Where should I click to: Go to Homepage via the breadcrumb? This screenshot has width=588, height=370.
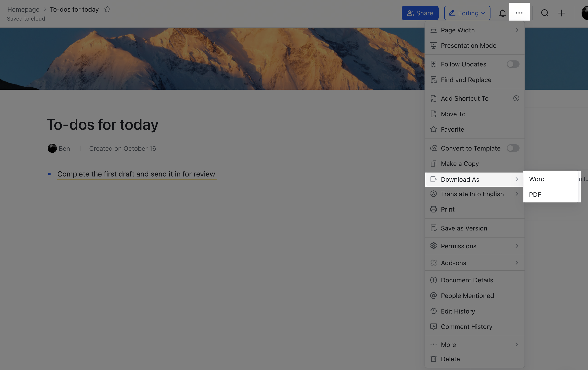tap(23, 9)
